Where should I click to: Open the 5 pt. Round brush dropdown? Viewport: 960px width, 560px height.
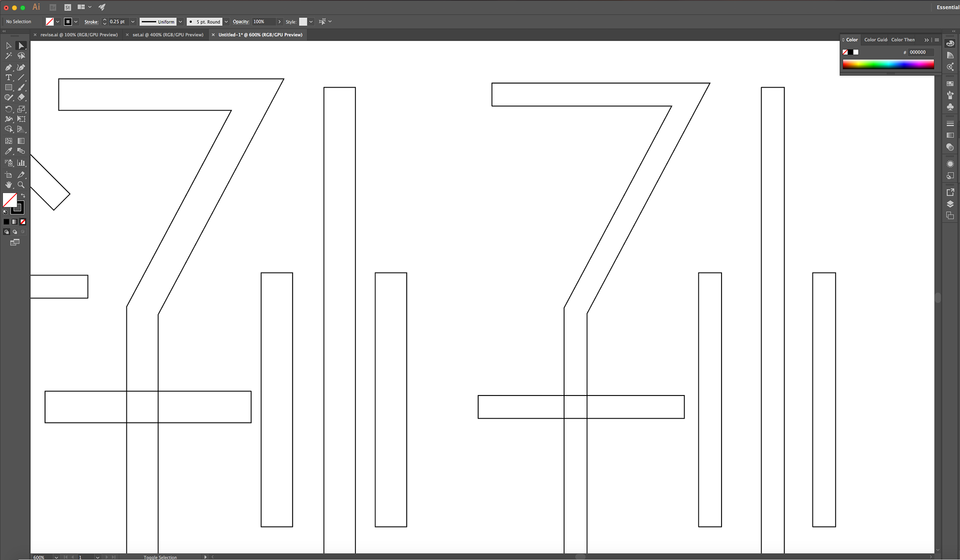(226, 22)
